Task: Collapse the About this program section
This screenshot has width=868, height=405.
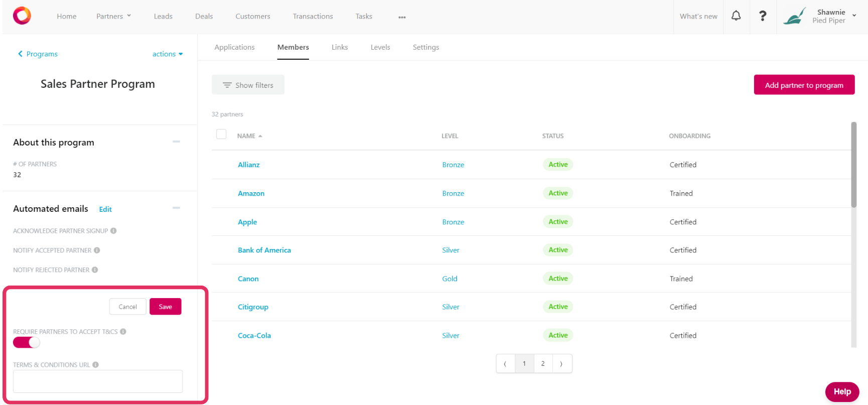Action: point(176,142)
